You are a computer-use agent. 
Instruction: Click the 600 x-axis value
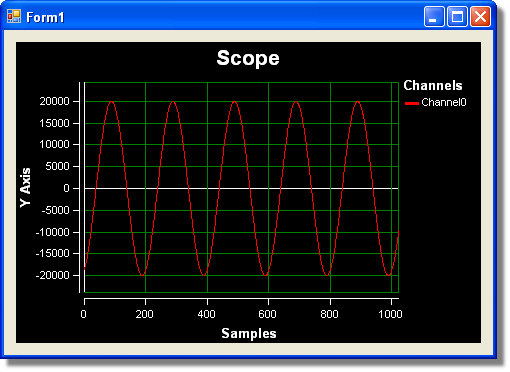tap(267, 314)
